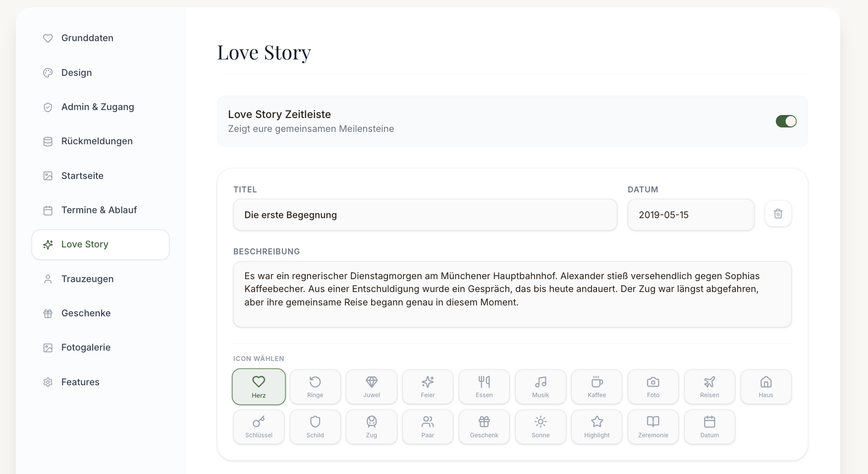868x474 pixels.
Task: Click the text 'Zeigt eure gemeinsamen Meilensteine'
Action: click(x=311, y=129)
